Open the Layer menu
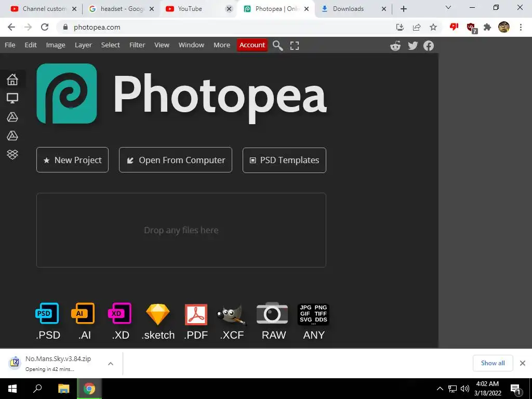Image resolution: width=532 pixels, height=399 pixels. (83, 45)
